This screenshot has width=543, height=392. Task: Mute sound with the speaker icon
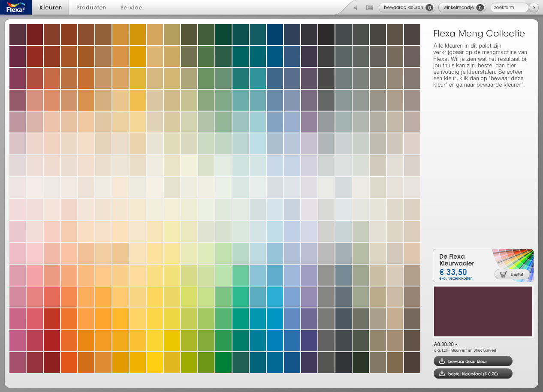(356, 7)
